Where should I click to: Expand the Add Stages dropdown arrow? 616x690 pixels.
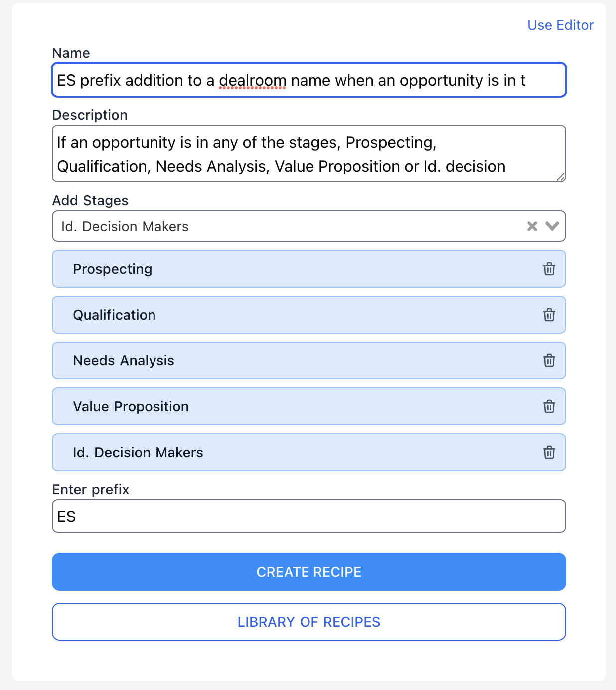(x=552, y=226)
